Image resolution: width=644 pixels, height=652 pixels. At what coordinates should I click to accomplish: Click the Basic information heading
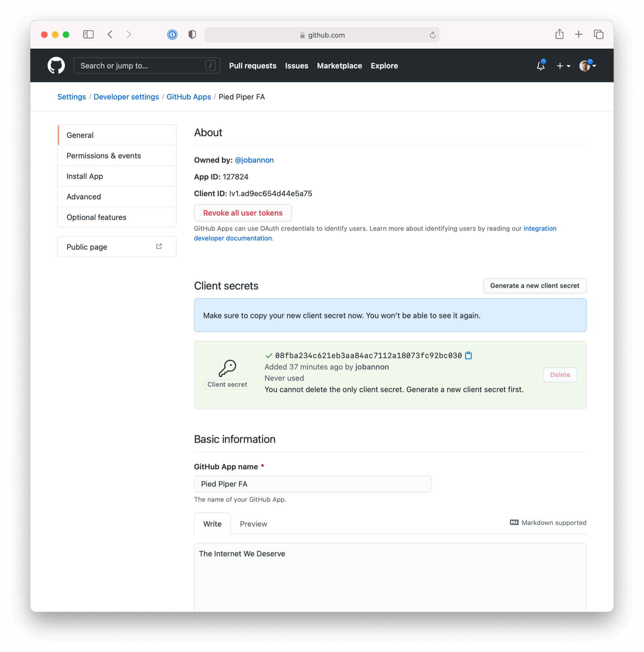235,439
